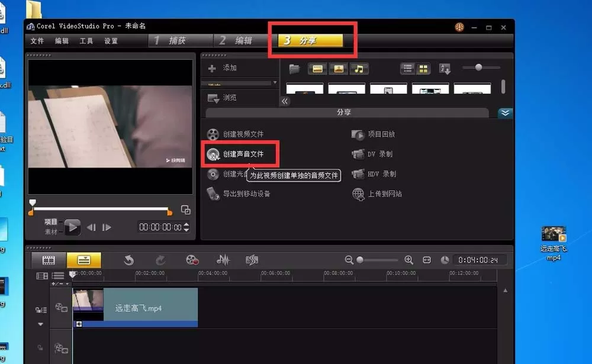The width and height of the screenshot is (592, 364).
Task: Switch to the 1 捕获 step tab
Action: click(x=181, y=40)
